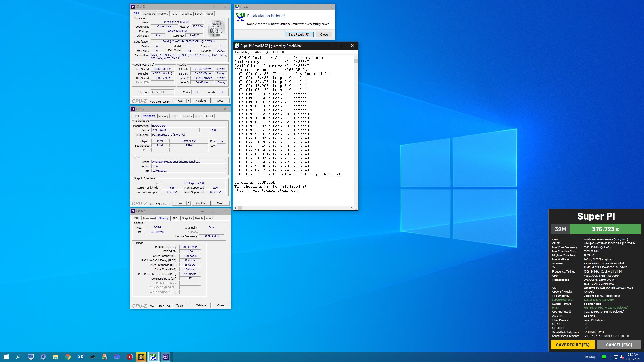Expand the Socket #1 selection dropdown
644x362 pixels.
point(172,92)
